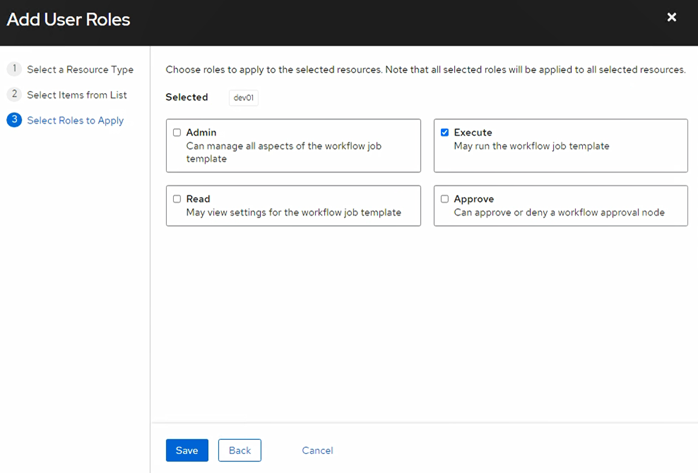Image resolution: width=698 pixels, height=473 pixels.
Task: Close the Add User Roles dialog
Action: [x=671, y=18]
